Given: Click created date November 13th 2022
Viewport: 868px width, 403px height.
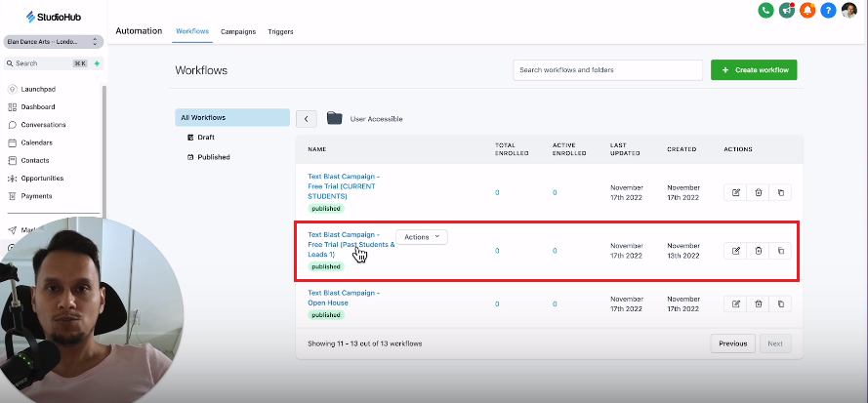Looking at the screenshot, I should coord(683,251).
